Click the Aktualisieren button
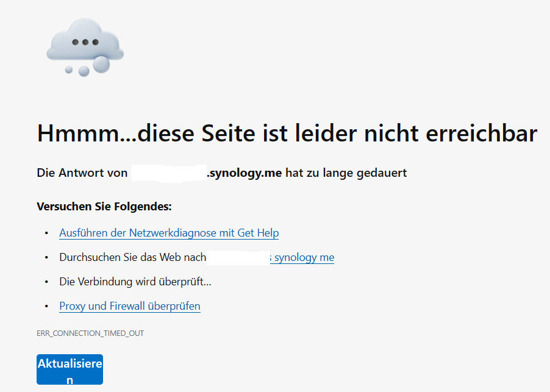The image size is (550, 392). point(70,369)
